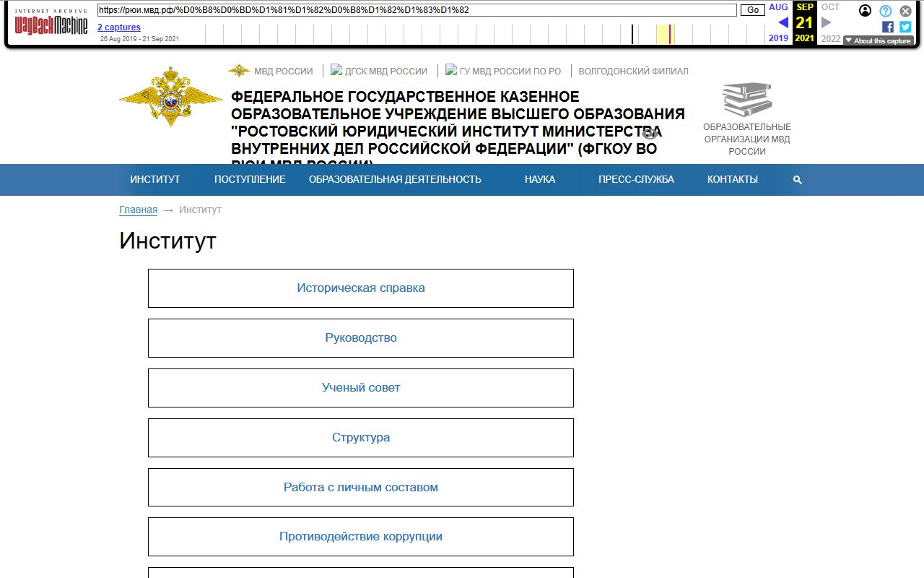This screenshot has width=924, height=578.
Task: Open the Структура section link
Action: point(361,438)
